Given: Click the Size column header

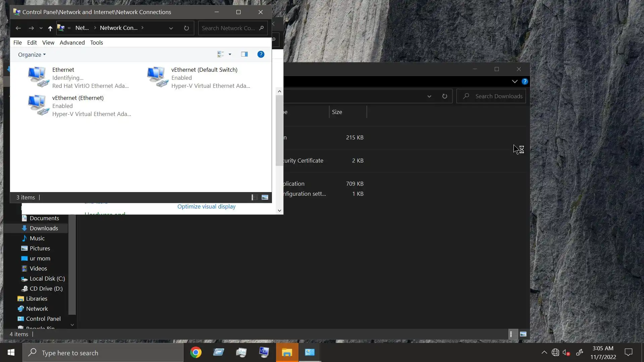Looking at the screenshot, I should point(337,112).
